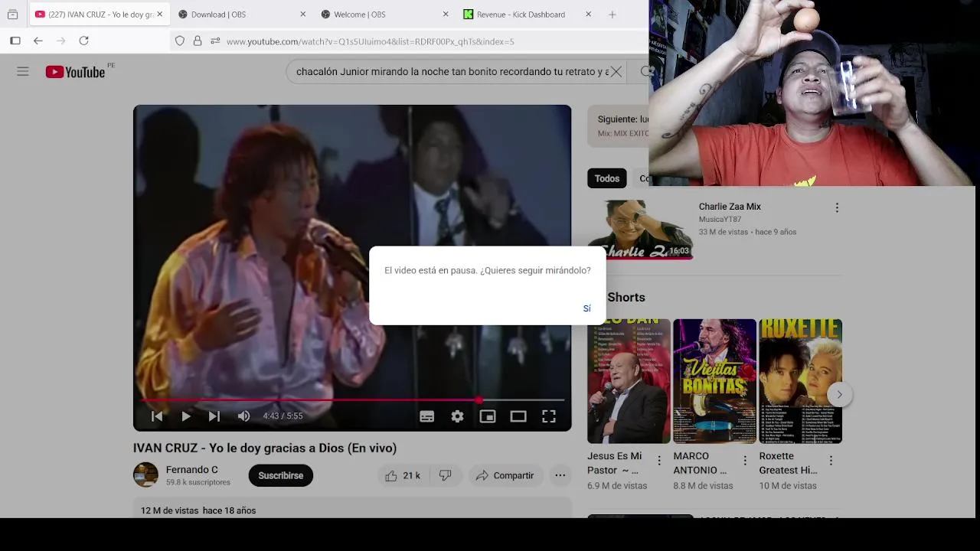
Task: Toggle the browser sidebar panel icon
Action: pyautogui.click(x=15, y=41)
